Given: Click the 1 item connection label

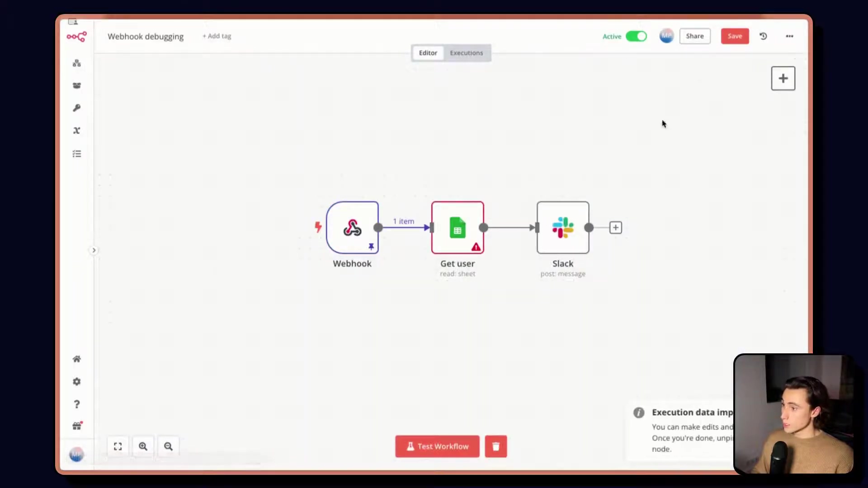Looking at the screenshot, I should click(x=403, y=221).
